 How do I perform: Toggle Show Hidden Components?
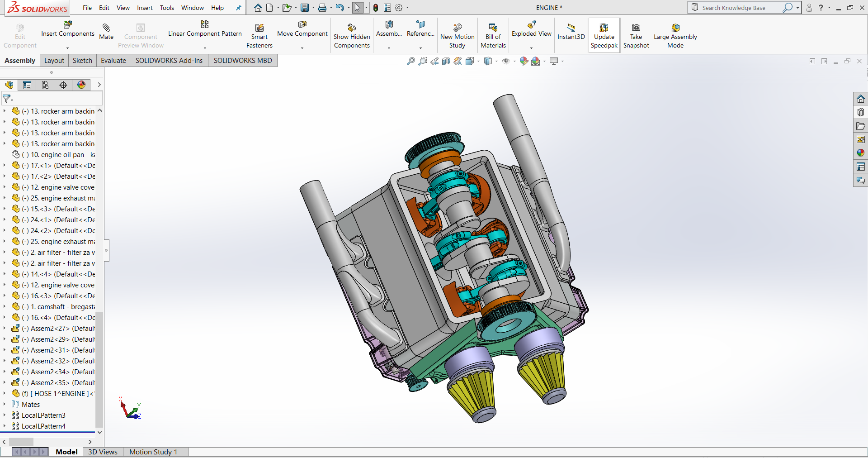pyautogui.click(x=352, y=28)
